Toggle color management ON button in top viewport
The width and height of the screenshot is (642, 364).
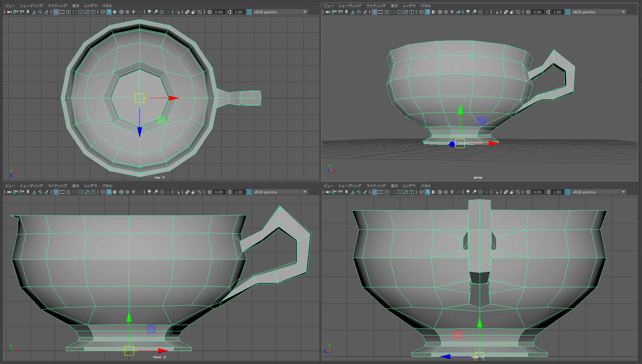click(249, 12)
